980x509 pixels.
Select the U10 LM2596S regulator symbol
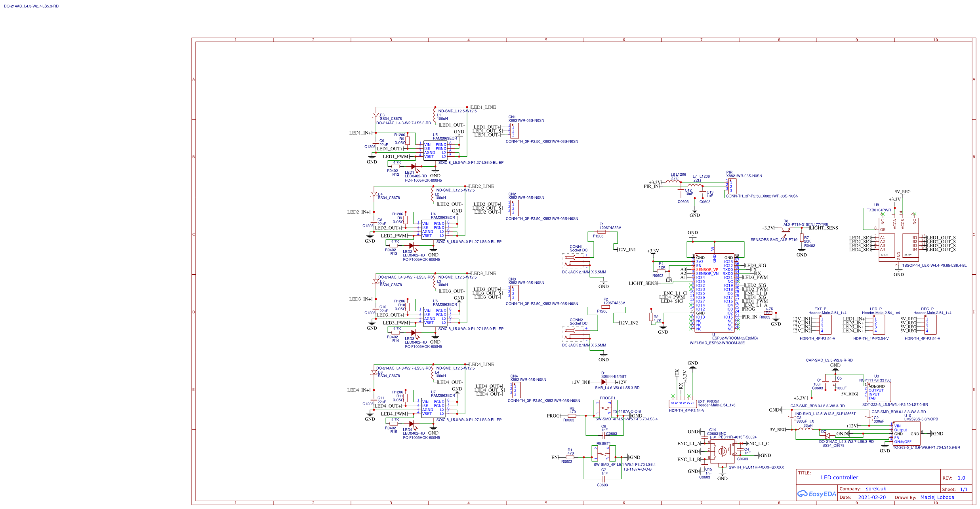click(x=906, y=433)
